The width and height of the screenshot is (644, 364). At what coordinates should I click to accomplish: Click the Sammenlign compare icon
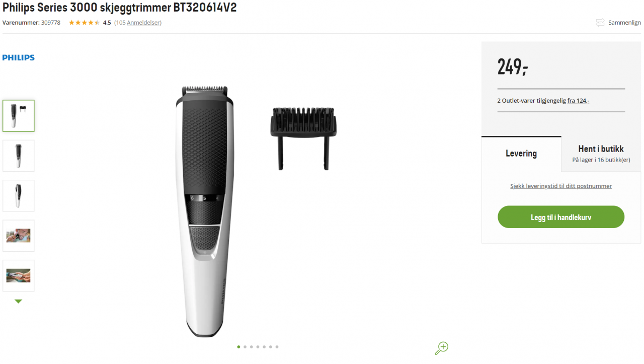click(600, 23)
